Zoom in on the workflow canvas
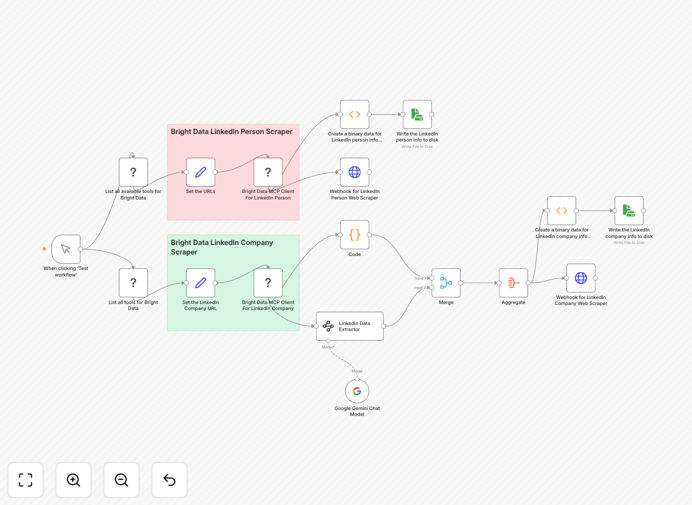 tap(73, 480)
